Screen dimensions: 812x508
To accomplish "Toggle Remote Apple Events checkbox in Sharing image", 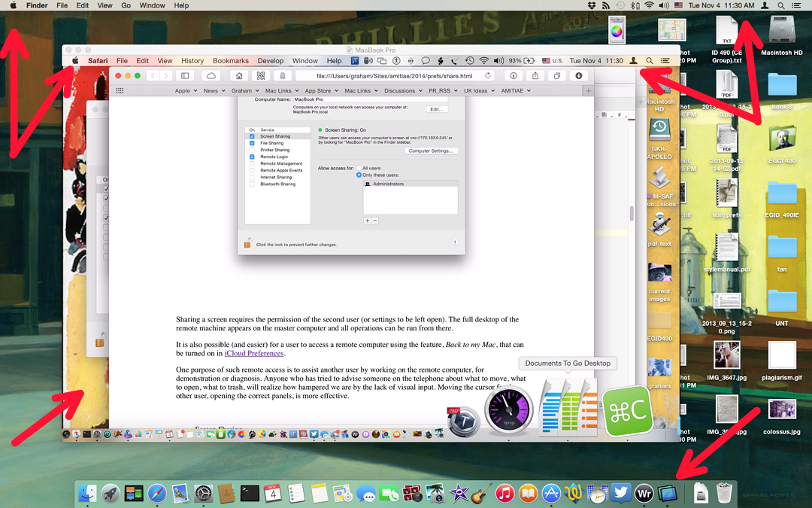I will [252, 170].
